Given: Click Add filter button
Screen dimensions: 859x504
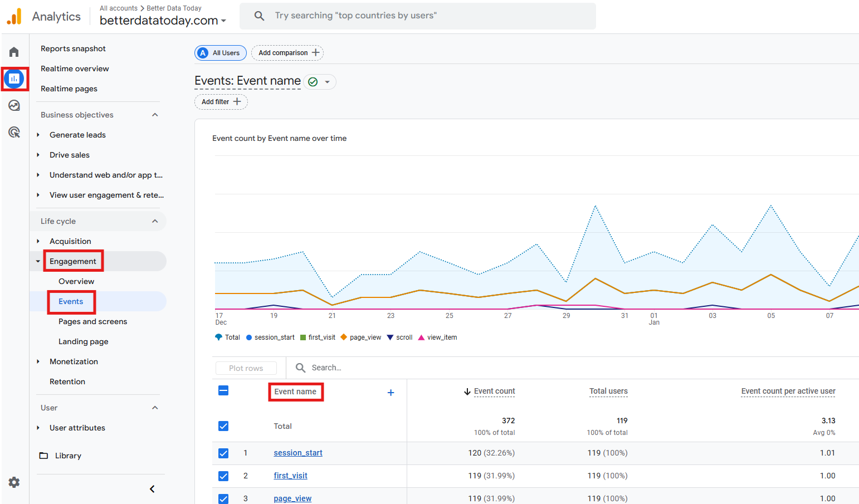Looking at the screenshot, I should click(x=221, y=102).
